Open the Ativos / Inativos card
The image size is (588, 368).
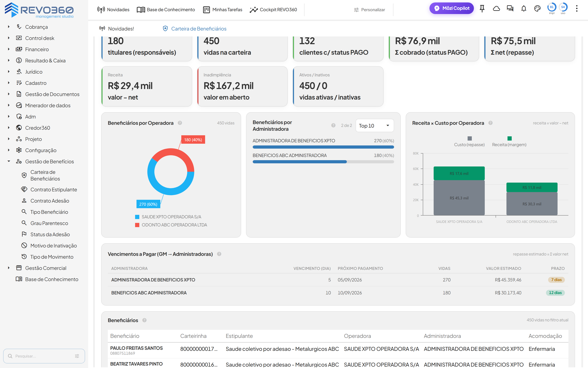(338, 86)
